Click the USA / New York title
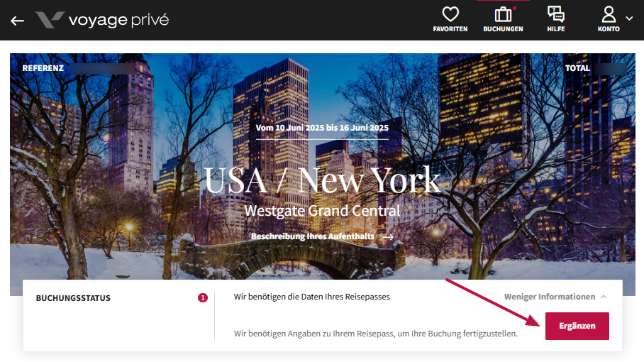 [x=323, y=180]
